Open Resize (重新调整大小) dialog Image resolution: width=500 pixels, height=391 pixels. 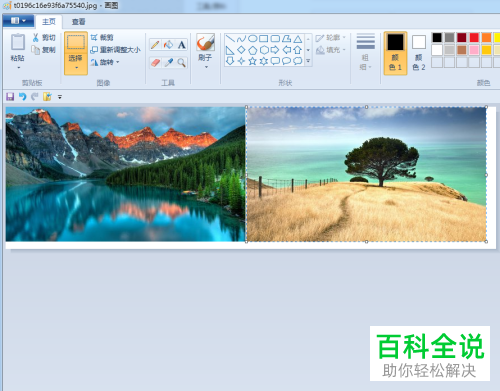[x=116, y=50]
